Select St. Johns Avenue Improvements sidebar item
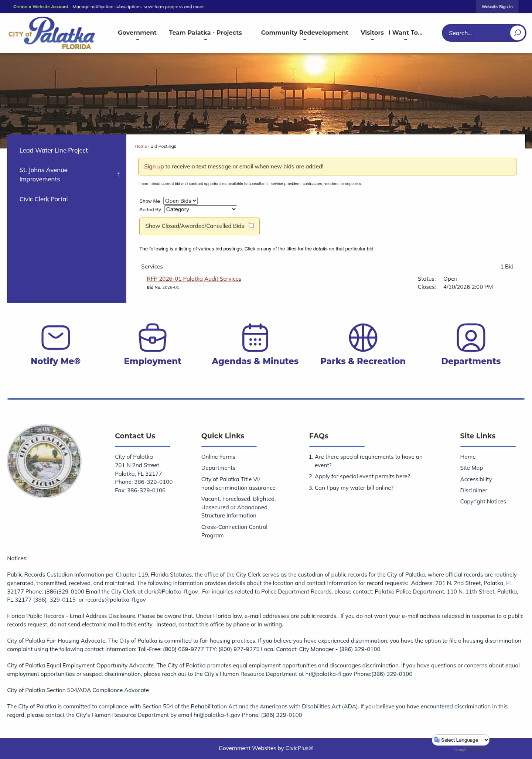The height and width of the screenshot is (759, 532). click(x=44, y=174)
